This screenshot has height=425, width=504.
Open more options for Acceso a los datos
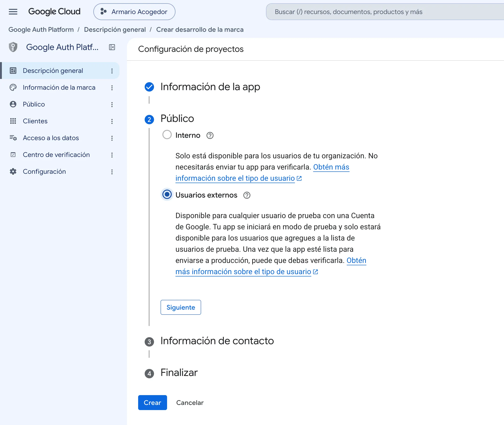pyautogui.click(x=112, y=138)
